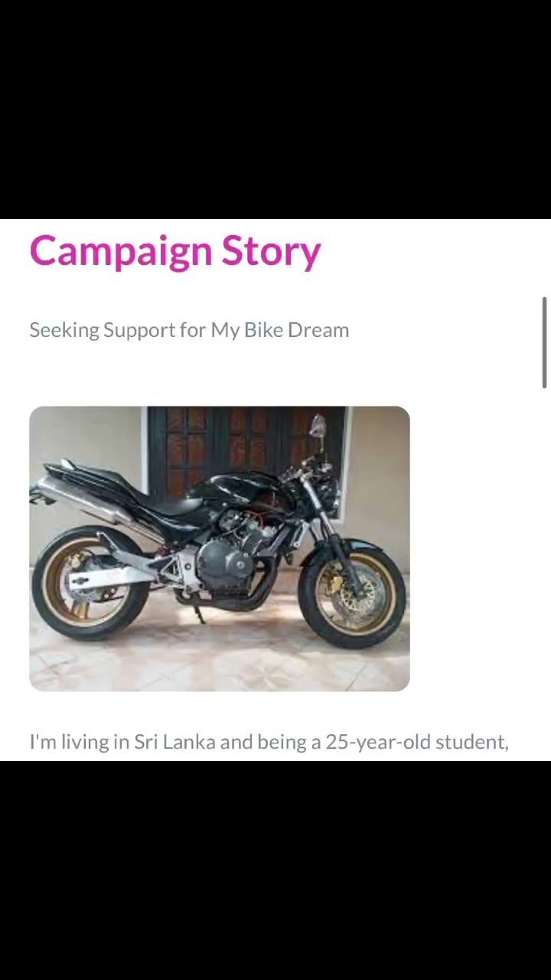Click the word Story in the pink heading
Screen dimensions: 551x980
271,252
